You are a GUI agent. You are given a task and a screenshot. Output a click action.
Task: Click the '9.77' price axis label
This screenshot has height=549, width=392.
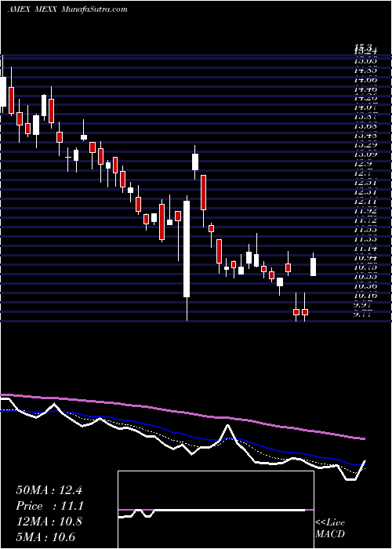click(362, 314)
